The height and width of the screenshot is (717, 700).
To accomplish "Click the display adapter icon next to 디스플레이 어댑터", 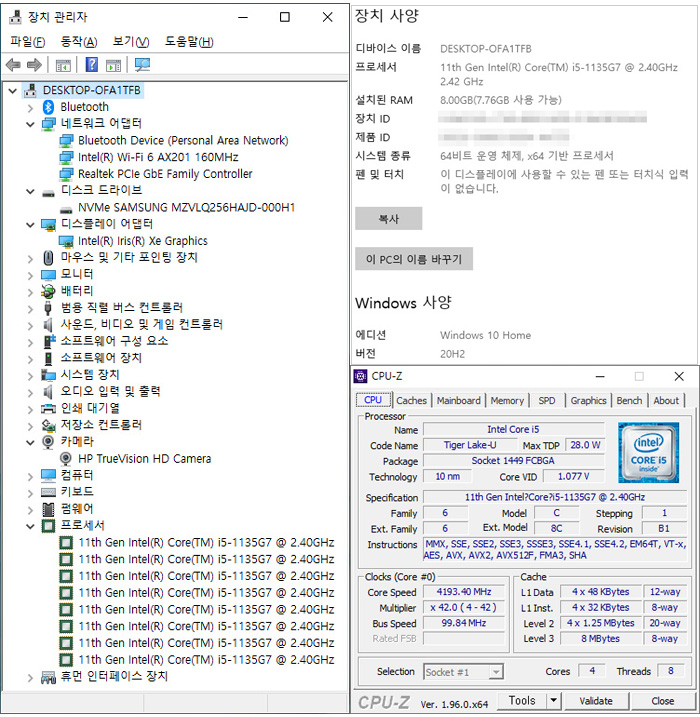I will (x=48, y=225).
